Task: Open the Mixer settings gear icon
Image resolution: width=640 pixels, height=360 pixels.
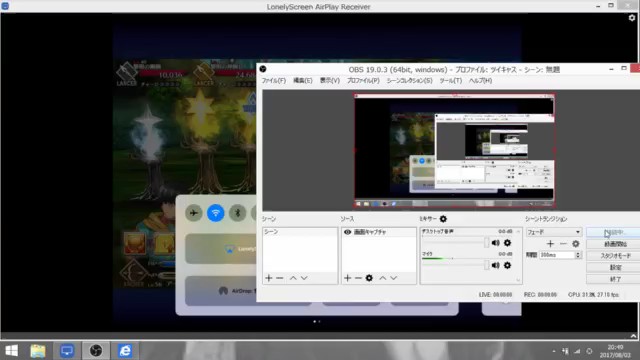Action: (x=443, y=219)
